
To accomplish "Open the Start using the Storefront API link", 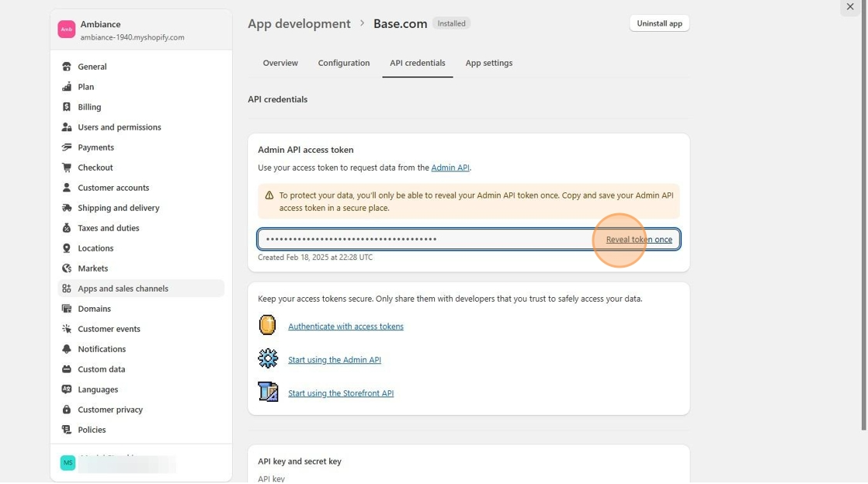I will point(341,393).
